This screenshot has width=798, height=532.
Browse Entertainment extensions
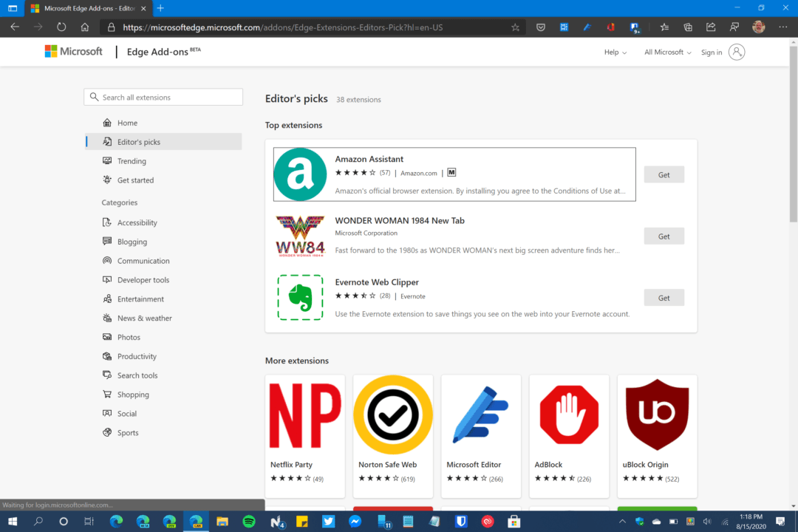[x=138, y=299]
